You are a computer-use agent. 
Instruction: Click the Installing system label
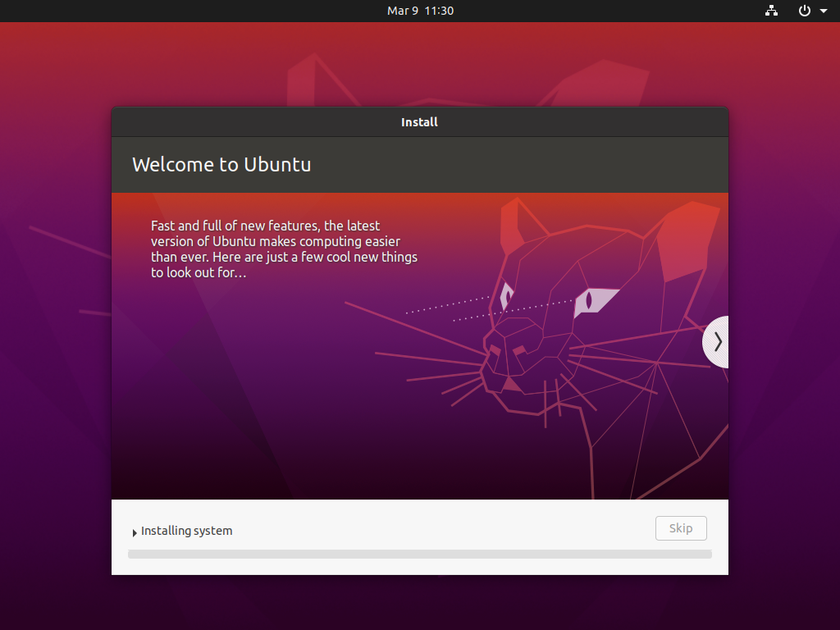pos(186,531)
